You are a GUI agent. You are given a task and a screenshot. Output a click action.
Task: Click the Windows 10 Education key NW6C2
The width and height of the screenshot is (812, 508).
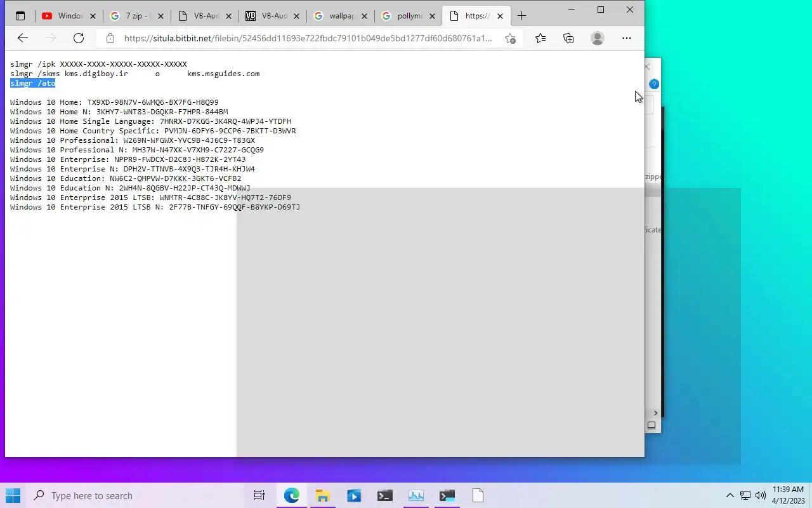click(x=176, y=178)
